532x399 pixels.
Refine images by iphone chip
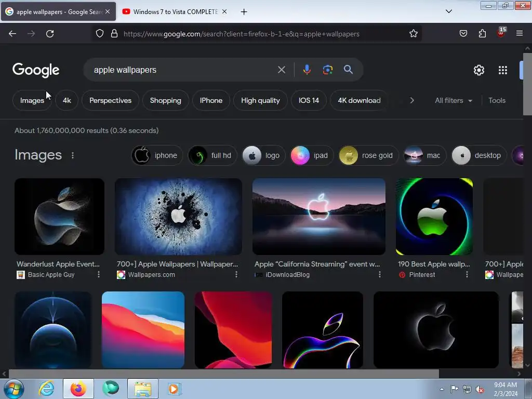[x=157, y=155]
